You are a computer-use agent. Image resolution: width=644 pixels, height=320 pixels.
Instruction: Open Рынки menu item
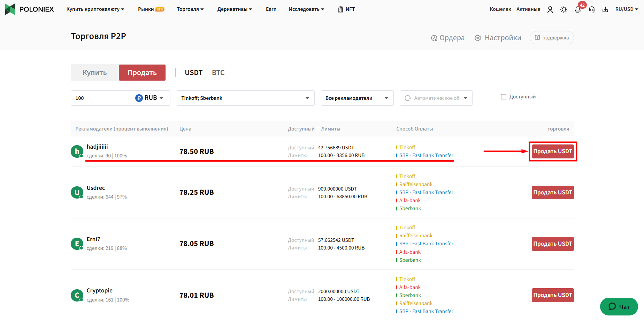click(x=151, y=9)
